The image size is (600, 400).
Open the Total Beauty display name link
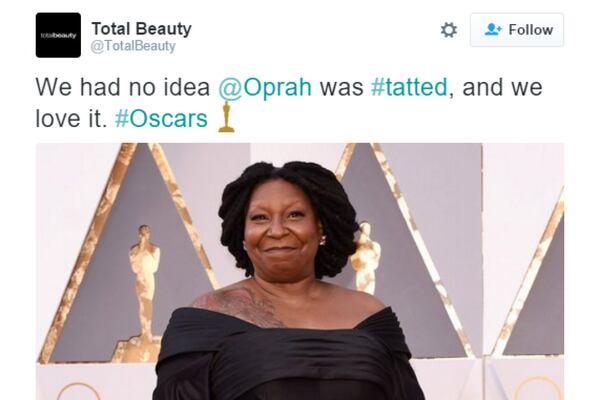141,28
